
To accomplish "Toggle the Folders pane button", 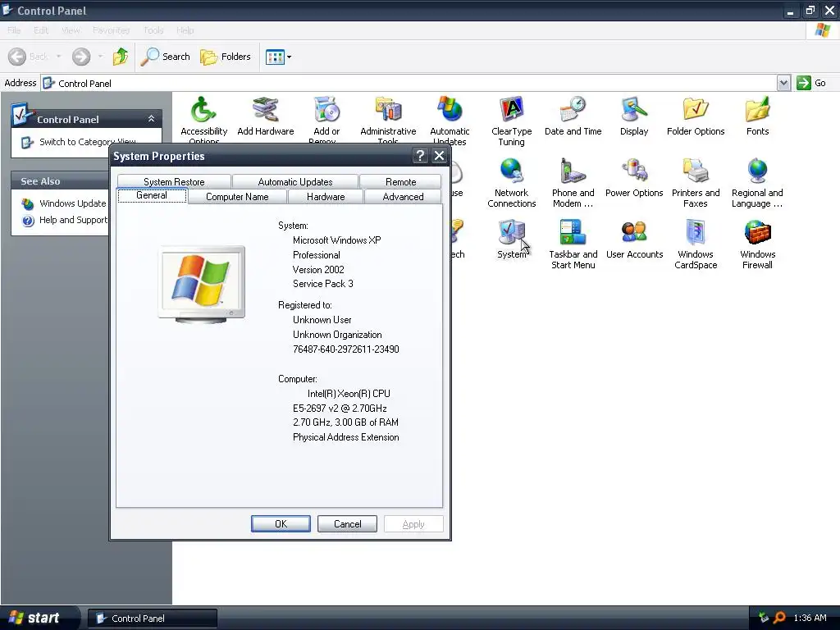I will click(226, 57).
